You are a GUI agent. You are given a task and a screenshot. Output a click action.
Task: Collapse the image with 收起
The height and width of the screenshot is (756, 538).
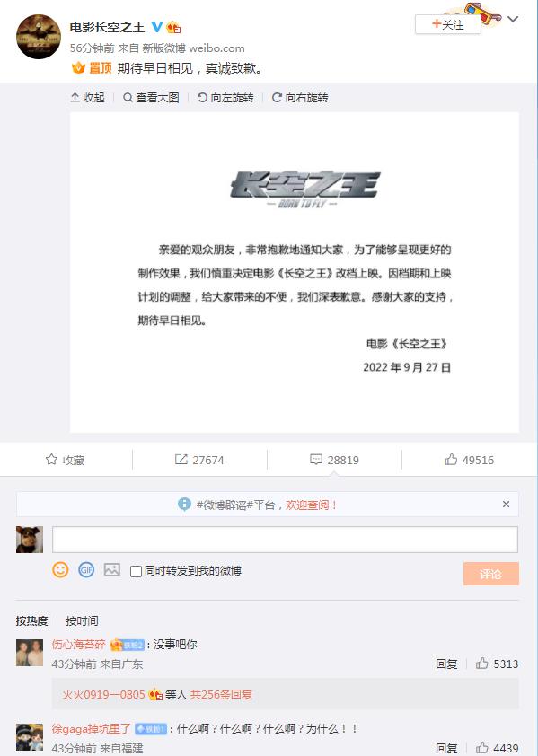pos(87,97)
